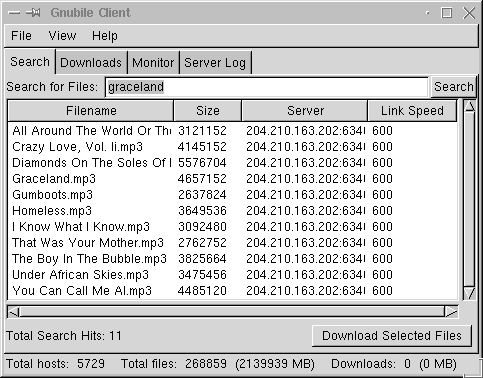Click the Search for Files input field
The height and width of the screenshot is (378, 483).
tap(266, 87)
